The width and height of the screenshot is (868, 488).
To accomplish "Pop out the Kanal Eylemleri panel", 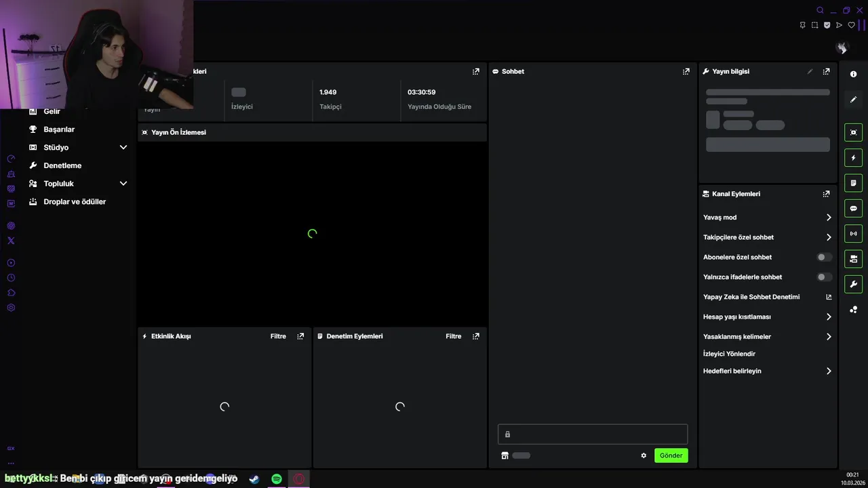I will click(826, 194).
